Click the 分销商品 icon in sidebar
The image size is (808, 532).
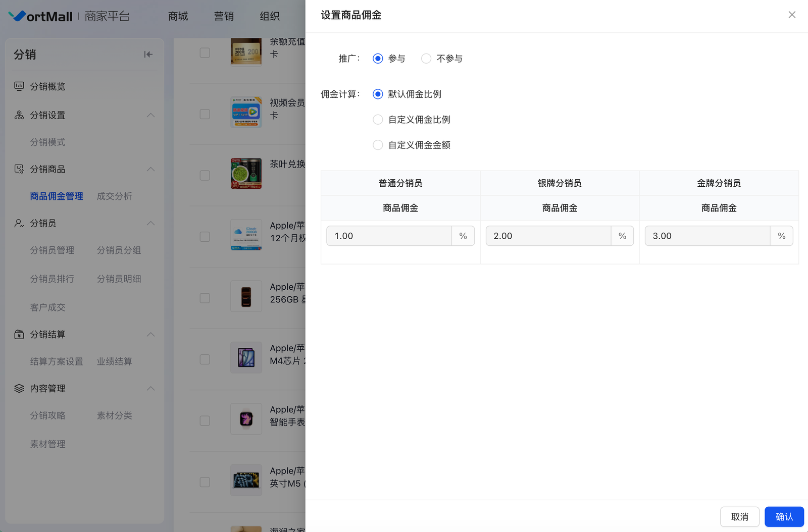pyautogui.click(x=19, y=169)
